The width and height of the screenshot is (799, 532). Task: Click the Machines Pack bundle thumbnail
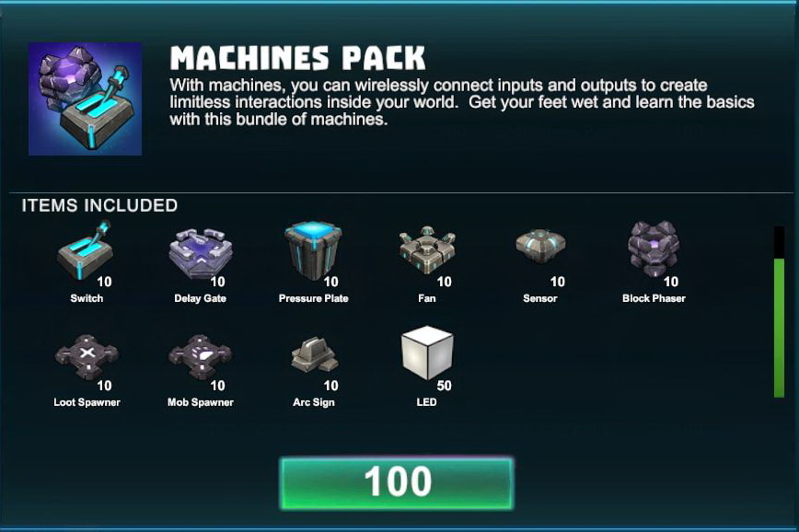[x=85, y=98]
